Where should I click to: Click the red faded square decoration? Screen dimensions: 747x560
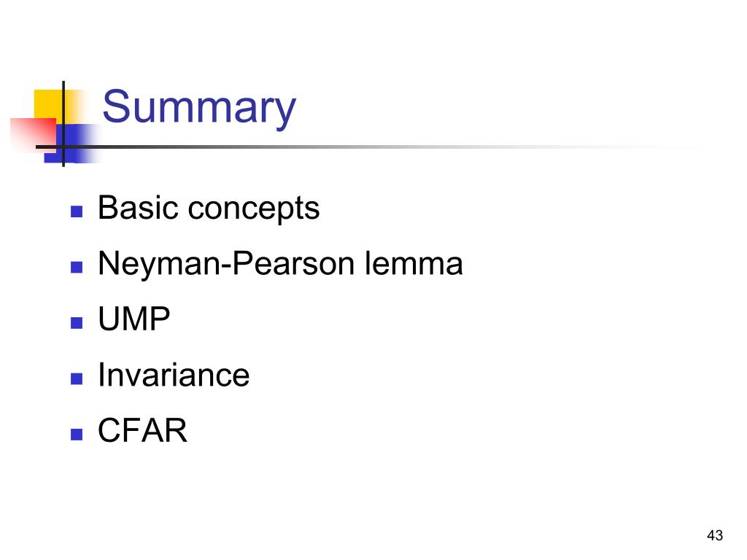pyautogui.click(x=34, y=135)
